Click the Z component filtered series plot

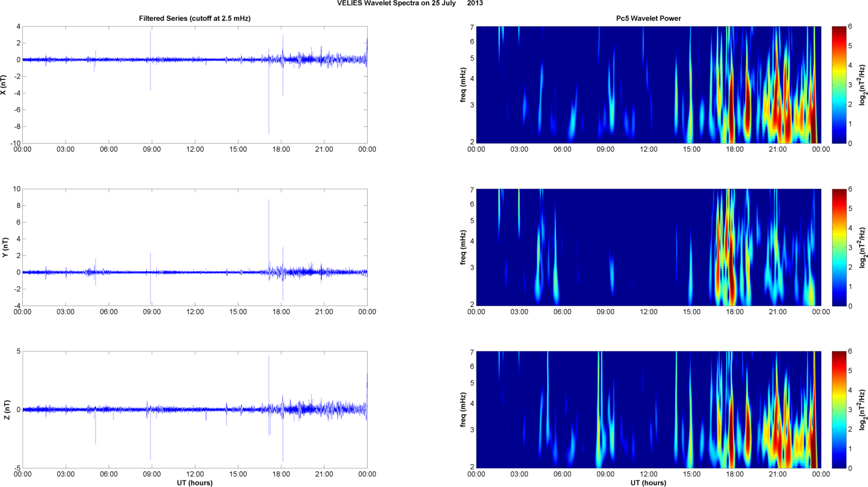[x=194, y=410]
